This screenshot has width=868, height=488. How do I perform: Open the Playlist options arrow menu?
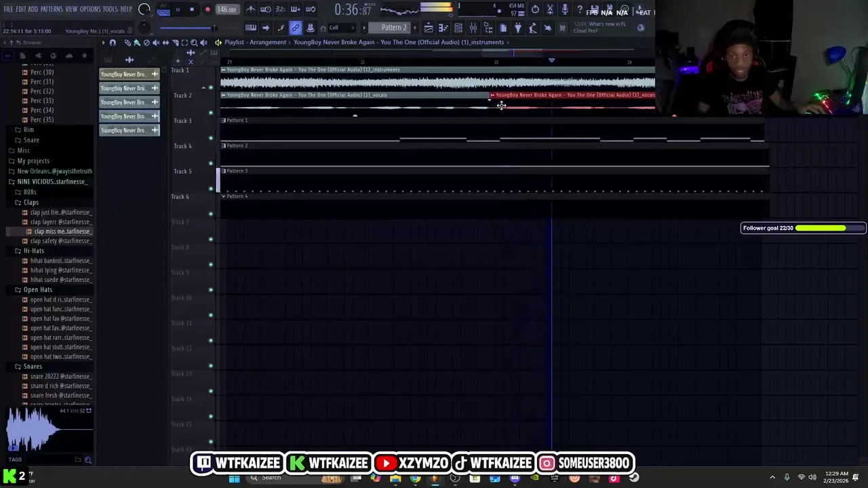click(104, 43)
